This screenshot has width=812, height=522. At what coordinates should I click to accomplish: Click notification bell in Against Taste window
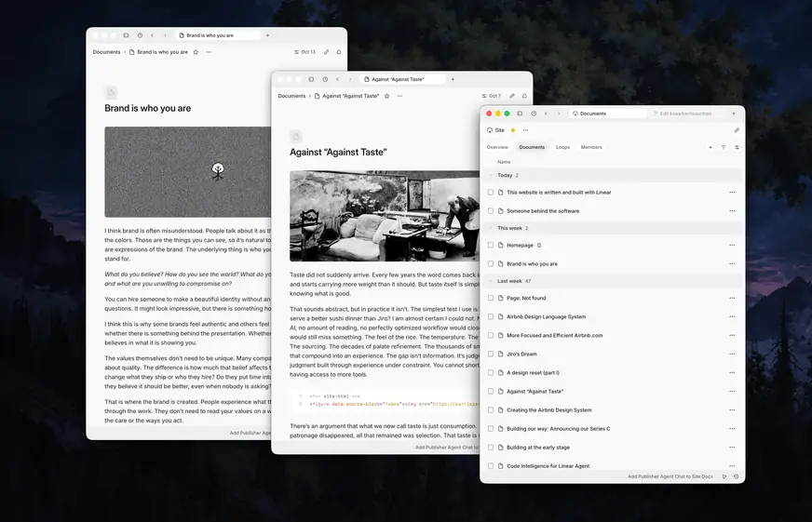click(524, 96)
